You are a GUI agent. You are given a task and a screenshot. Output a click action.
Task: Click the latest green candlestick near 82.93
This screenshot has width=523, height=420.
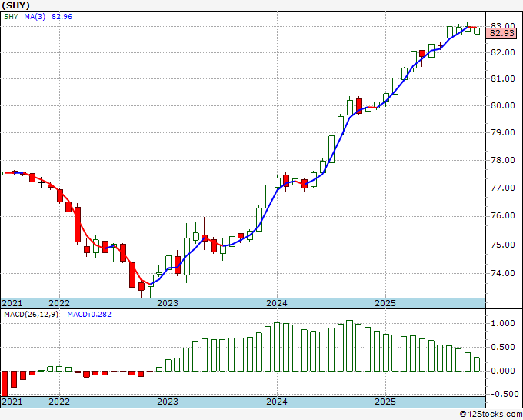[477, 31]
